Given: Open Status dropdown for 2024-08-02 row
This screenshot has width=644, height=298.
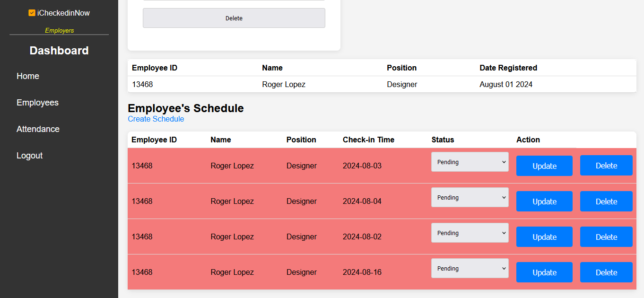Looking at the screenshot, I should (x=470, y=233).
